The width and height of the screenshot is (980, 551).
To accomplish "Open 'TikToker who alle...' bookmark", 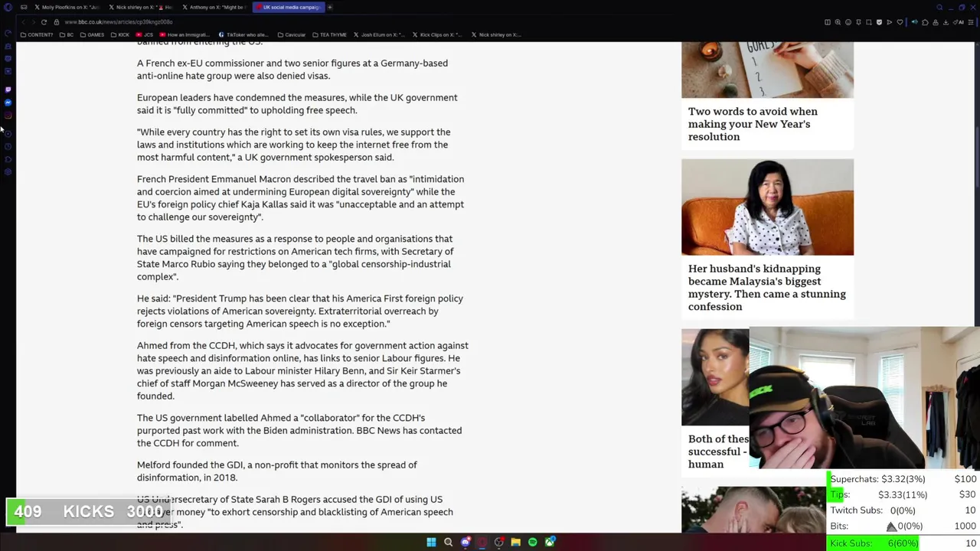I will tap(243, 34).
